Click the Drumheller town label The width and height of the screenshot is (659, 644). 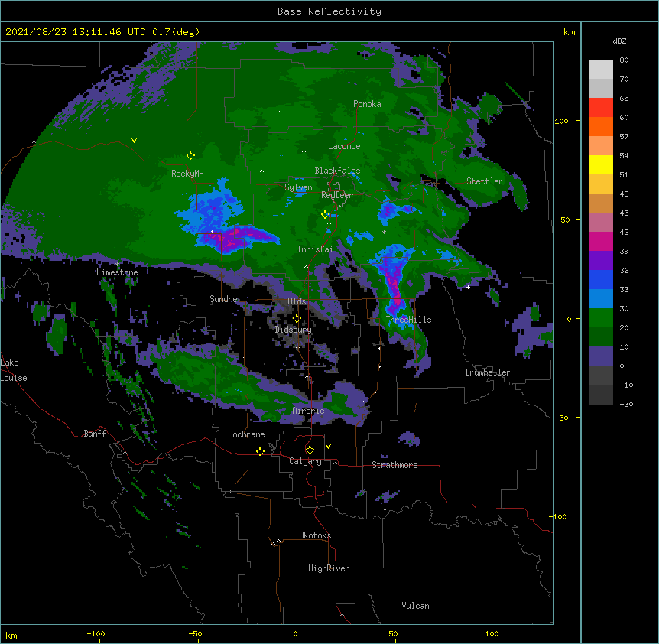click(x=488, y=372)
